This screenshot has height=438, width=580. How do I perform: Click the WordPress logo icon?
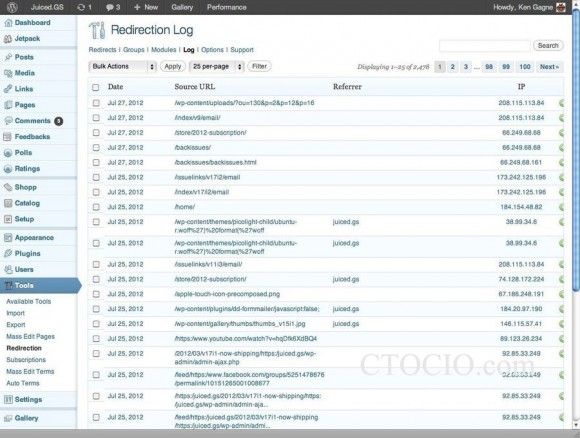click(12, 7)
